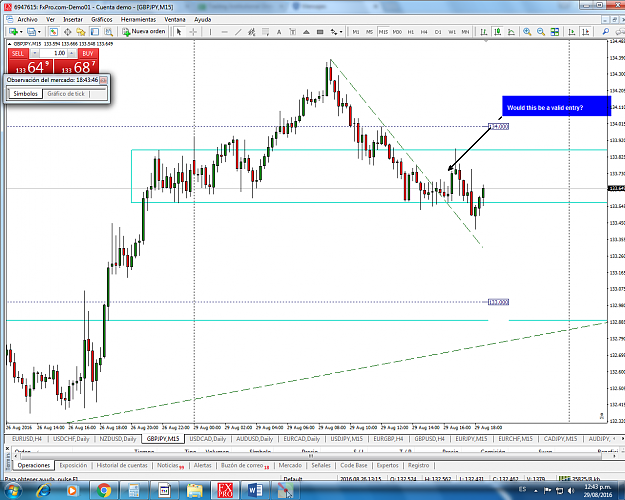The image size is (625, 500).
Task: Open the Gráficos menu
Action: click(102, 19)
